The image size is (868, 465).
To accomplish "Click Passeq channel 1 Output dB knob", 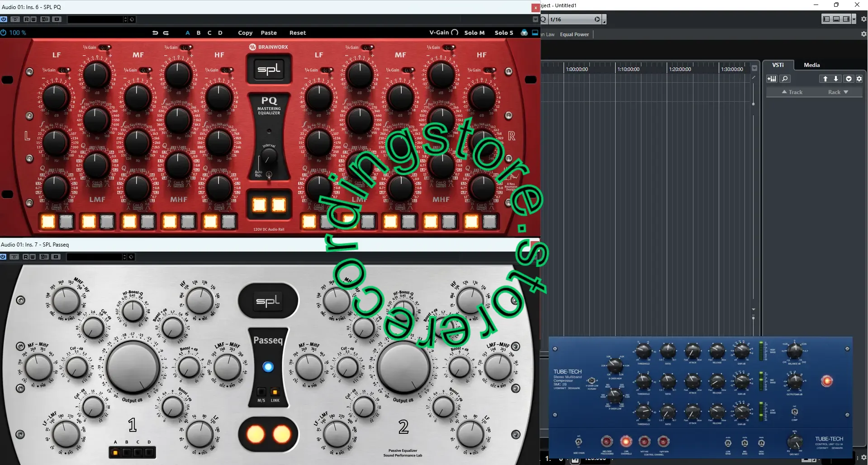I will [x=133, y=366].
